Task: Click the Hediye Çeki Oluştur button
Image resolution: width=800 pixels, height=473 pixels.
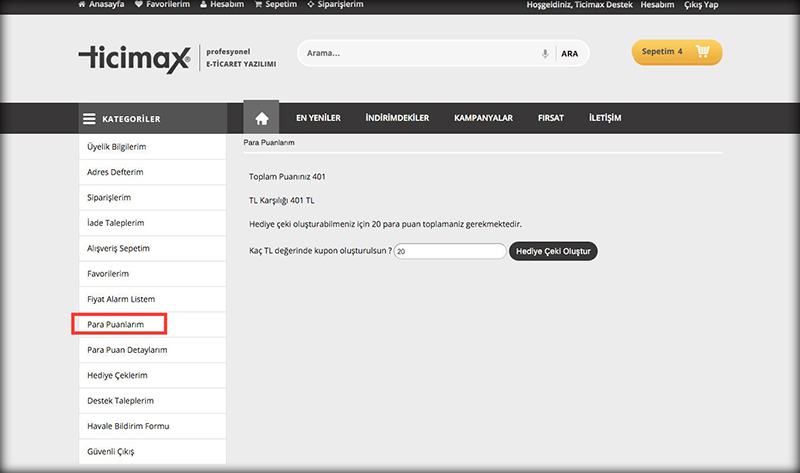Action: pyautogui.click(x=553, y=251)
